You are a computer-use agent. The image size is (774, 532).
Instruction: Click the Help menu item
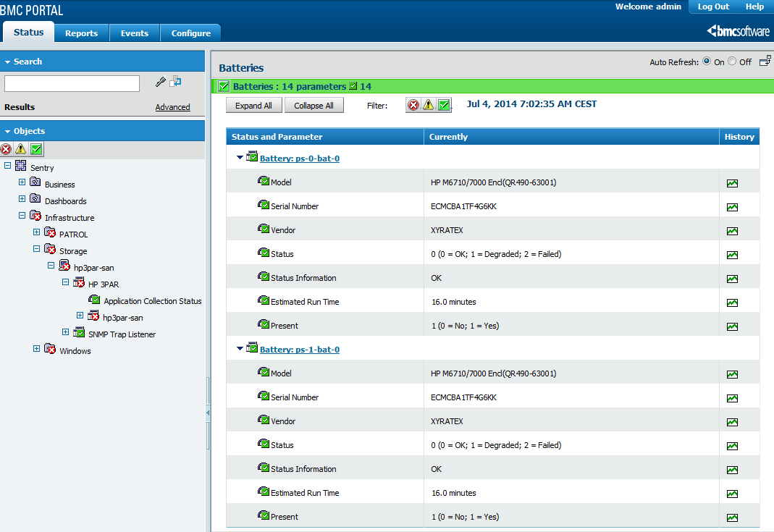click(754, 7)
